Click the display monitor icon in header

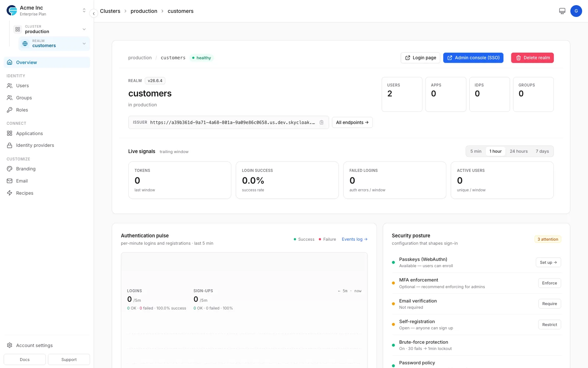pos(562,11)
